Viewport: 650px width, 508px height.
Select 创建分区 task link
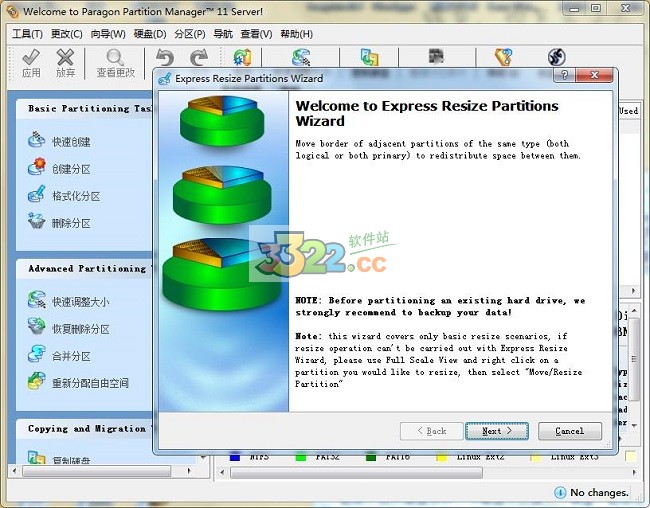pos(71,169)
